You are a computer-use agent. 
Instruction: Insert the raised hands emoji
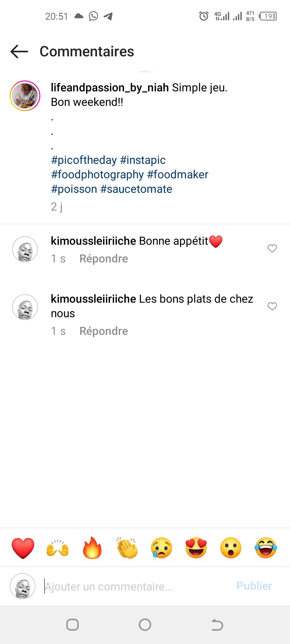pos(58,548)
